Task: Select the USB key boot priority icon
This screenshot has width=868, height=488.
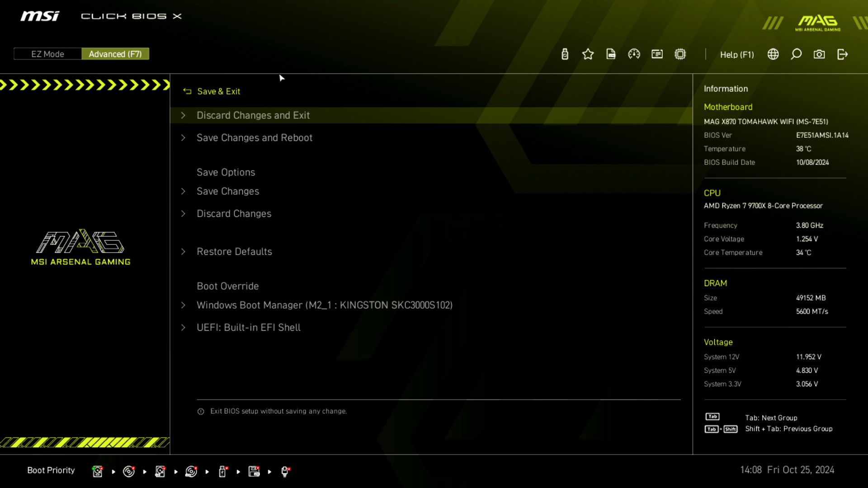Action: tap(222, 471)
